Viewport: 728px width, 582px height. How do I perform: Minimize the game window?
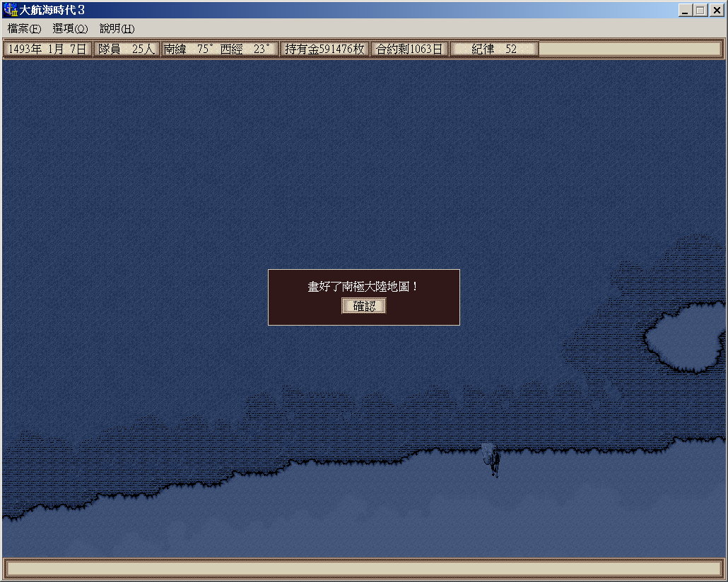(685, 11)
